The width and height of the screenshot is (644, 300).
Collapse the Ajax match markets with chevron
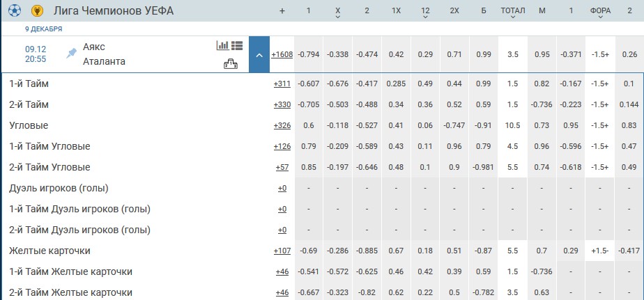[x=259, y=54]
